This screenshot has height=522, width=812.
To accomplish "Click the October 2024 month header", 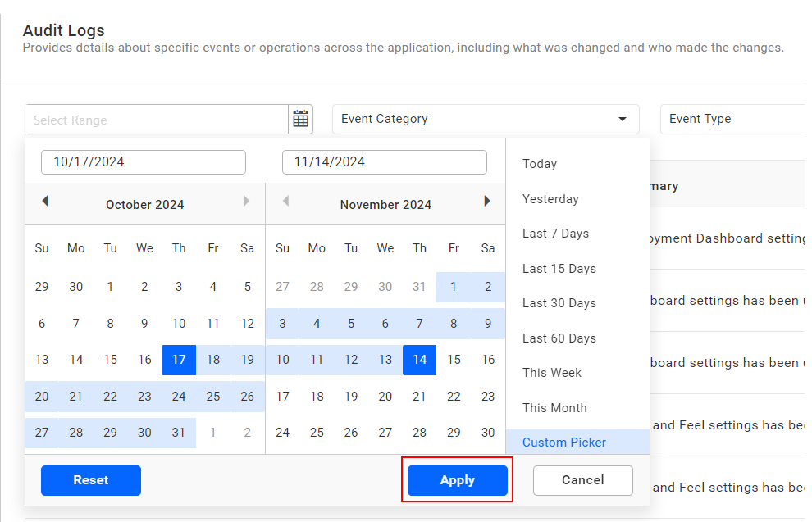I will pos(144,204).
